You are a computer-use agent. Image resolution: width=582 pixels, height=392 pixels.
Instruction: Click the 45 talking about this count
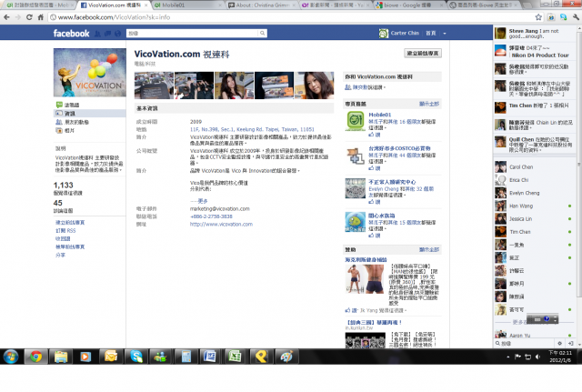(58, 203)
